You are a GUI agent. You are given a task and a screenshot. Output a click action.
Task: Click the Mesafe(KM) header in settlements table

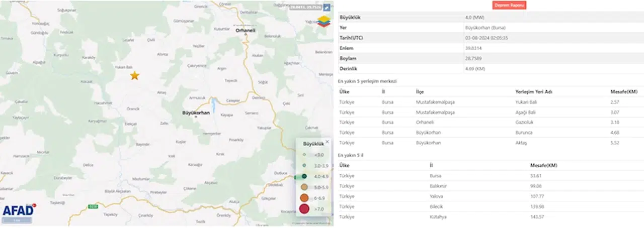(x=623, y=92)
